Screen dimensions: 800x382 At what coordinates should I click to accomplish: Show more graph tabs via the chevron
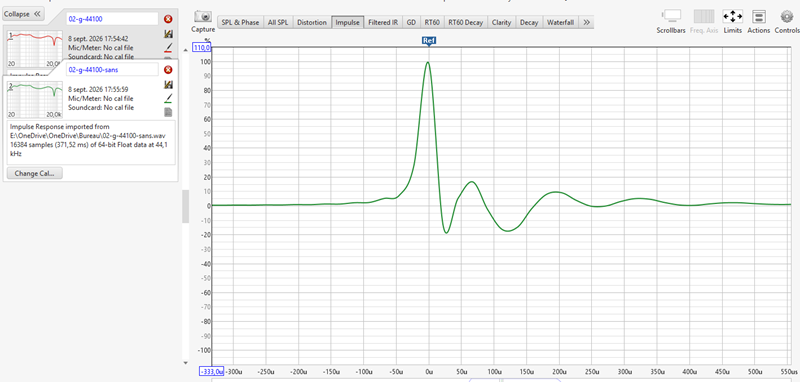pos(586,22)
